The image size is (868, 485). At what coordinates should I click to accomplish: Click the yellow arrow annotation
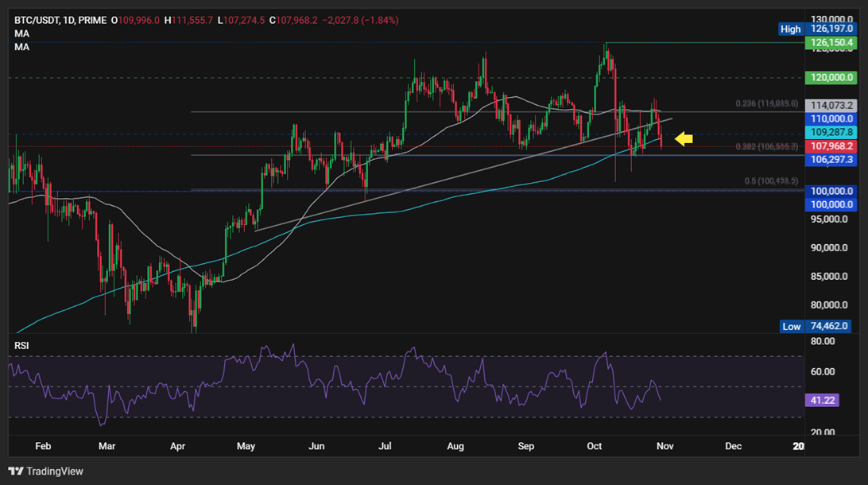(x=682, y=138)
